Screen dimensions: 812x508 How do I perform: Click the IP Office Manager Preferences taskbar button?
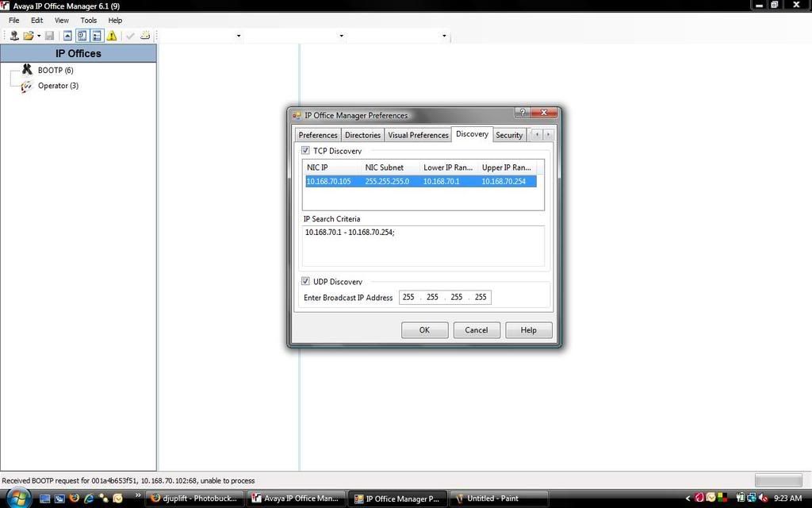coord(397,498)
